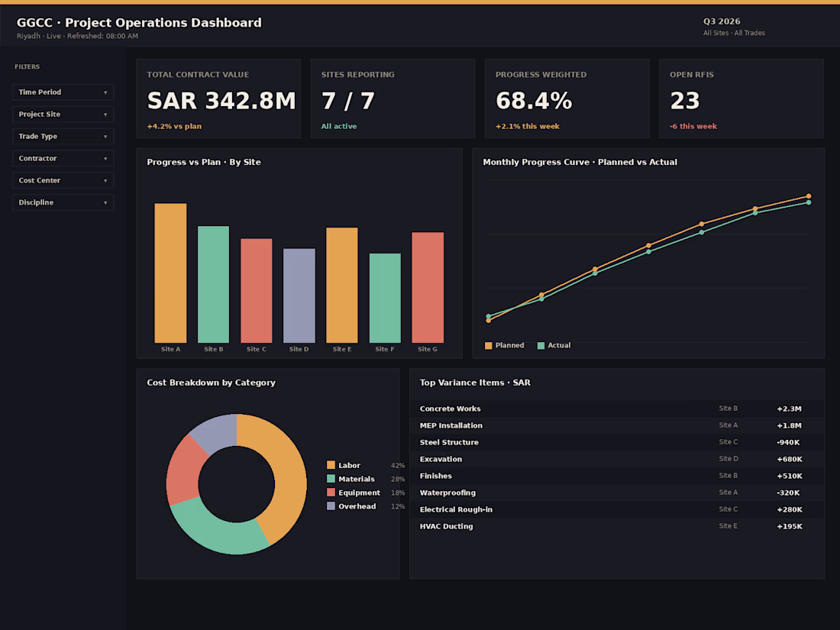This screenshot has height=630, width=840.
Task: Click the Open RFIs count 23
Action: coord(685,101)
